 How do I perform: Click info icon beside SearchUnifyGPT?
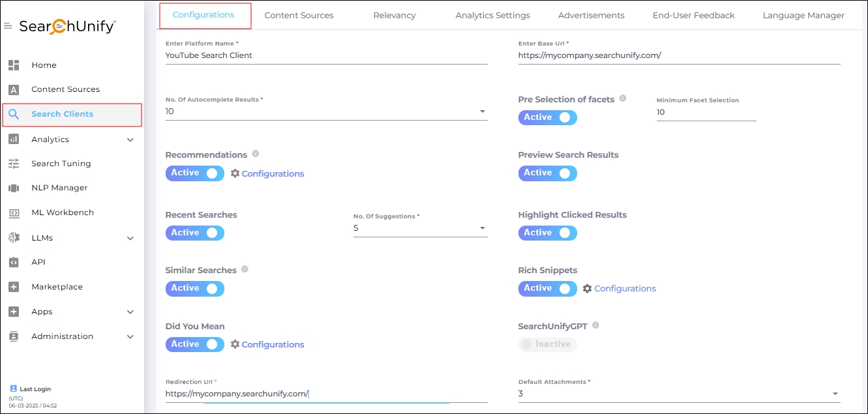(x=595, y=325)
